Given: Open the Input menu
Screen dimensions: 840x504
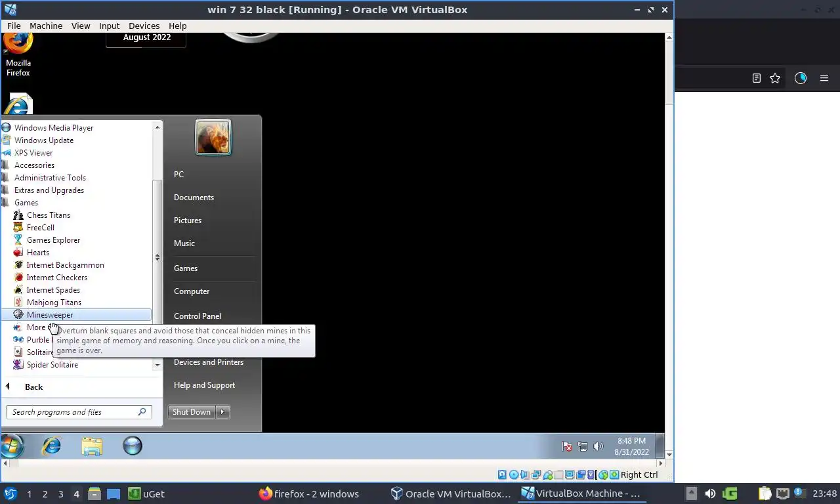Looking at the screenshot, I should coord(110,26).
